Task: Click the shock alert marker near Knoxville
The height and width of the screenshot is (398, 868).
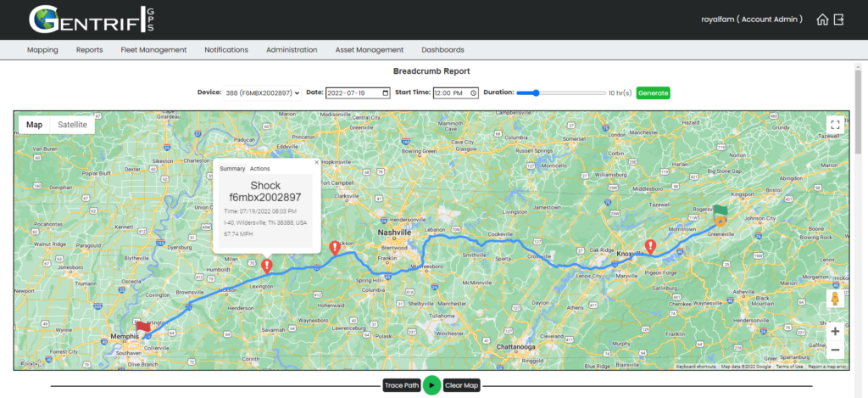Action: (651, 247)
